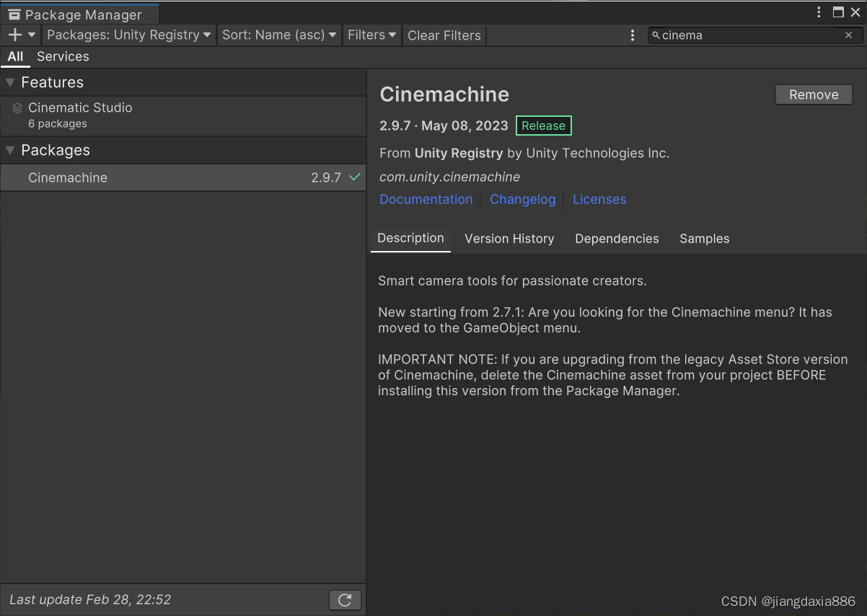Click the 2.9.7 · May 08, 2023 version text
The height and width of the screenshot is (616, 867).
pos(444,126)
